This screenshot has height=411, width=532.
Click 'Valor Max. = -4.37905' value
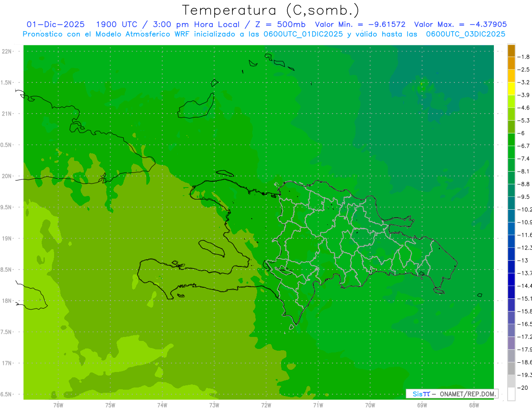(460, 25)
